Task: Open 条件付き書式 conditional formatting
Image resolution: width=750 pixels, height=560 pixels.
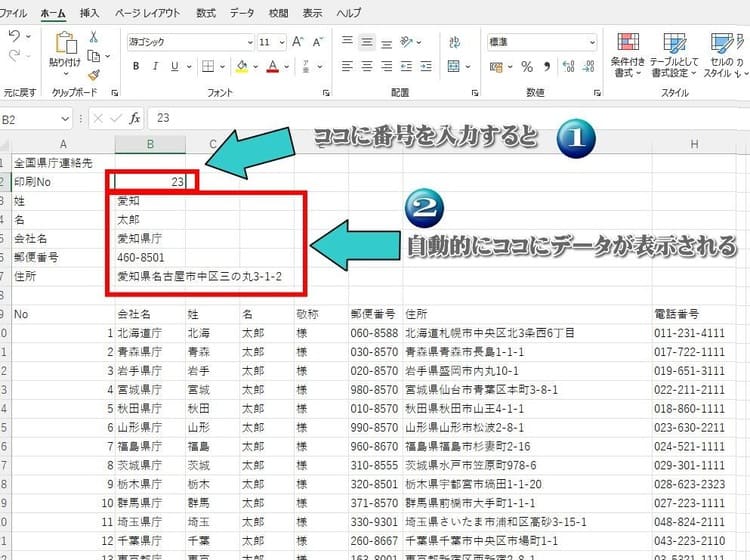Action: [628, 55]
